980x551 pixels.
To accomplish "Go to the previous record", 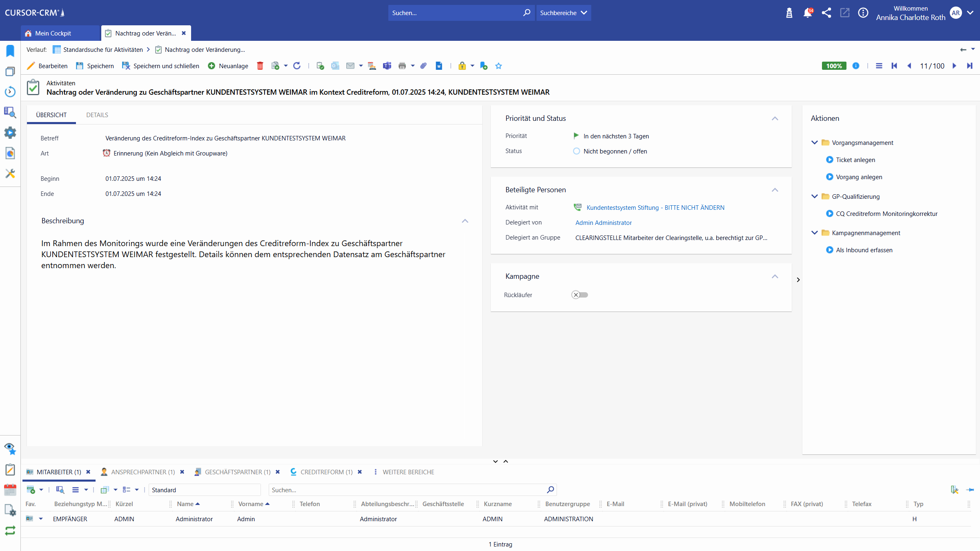I will pyautogui.click(x=909, y=66).
